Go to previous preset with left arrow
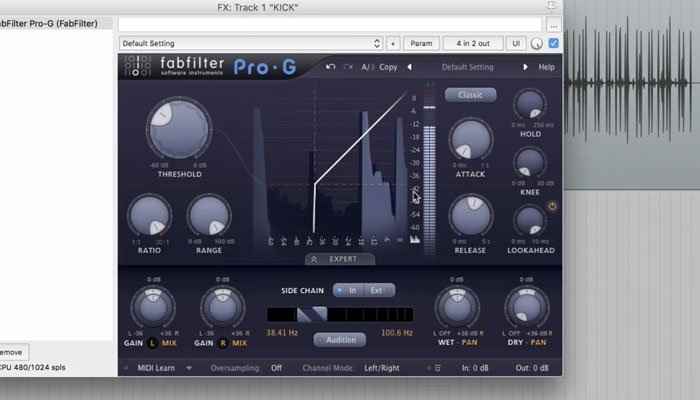This screenshot has width=700, height=400. (x=409, y=67)
